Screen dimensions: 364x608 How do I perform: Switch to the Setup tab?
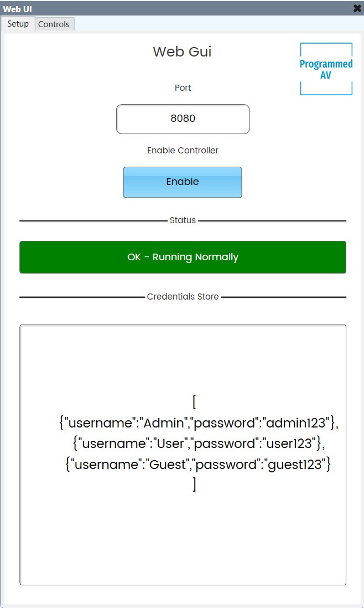tap(18, 24)
